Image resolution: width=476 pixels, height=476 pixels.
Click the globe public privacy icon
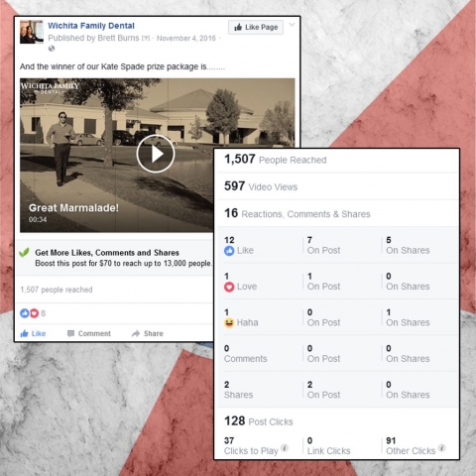52,49
